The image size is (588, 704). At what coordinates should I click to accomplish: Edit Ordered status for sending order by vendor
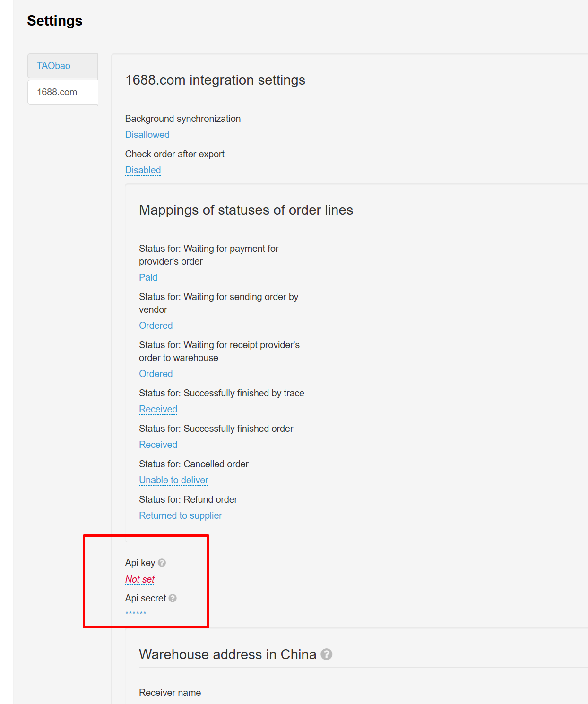point(156,326)
